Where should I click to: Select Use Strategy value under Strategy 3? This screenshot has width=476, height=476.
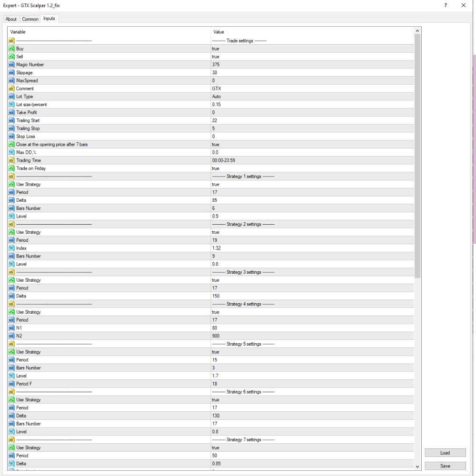point(216,280)
